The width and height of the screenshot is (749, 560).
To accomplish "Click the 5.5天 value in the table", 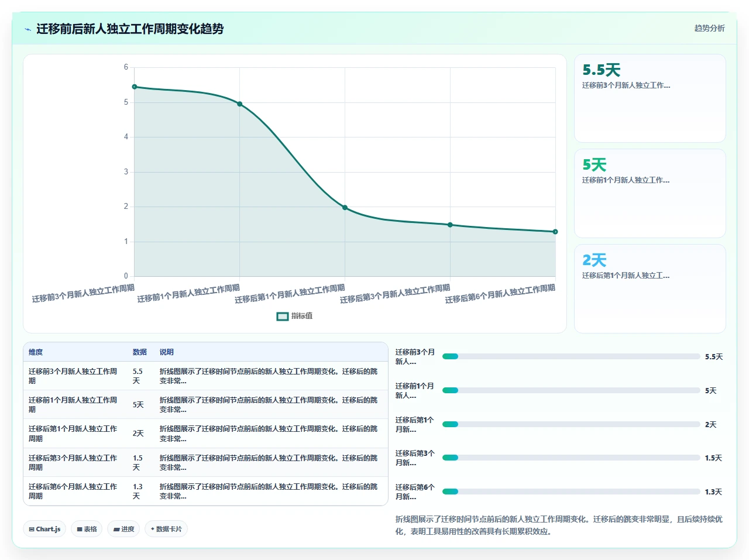I will pyautogui.click(x=138, y=376).
